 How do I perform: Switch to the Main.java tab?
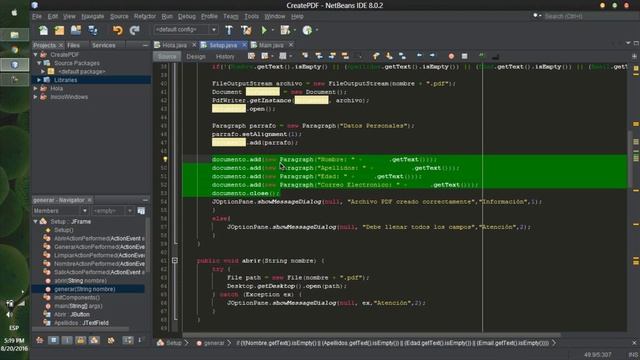pos(271,45)
